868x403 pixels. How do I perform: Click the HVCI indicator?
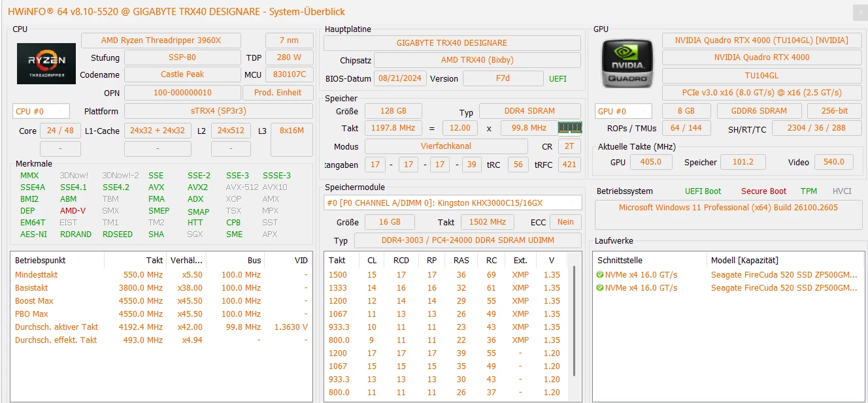(x=842, y=191)
